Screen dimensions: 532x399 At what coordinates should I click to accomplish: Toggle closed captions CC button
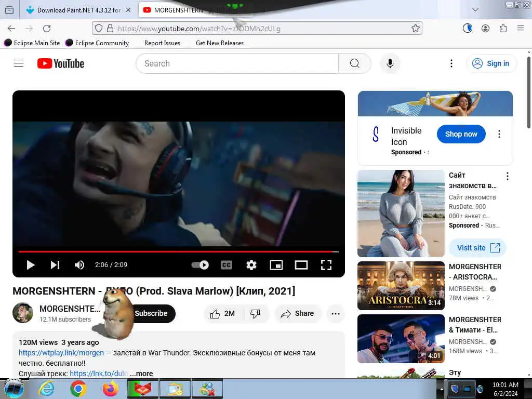pyautogui.click(x=227, y=265)
